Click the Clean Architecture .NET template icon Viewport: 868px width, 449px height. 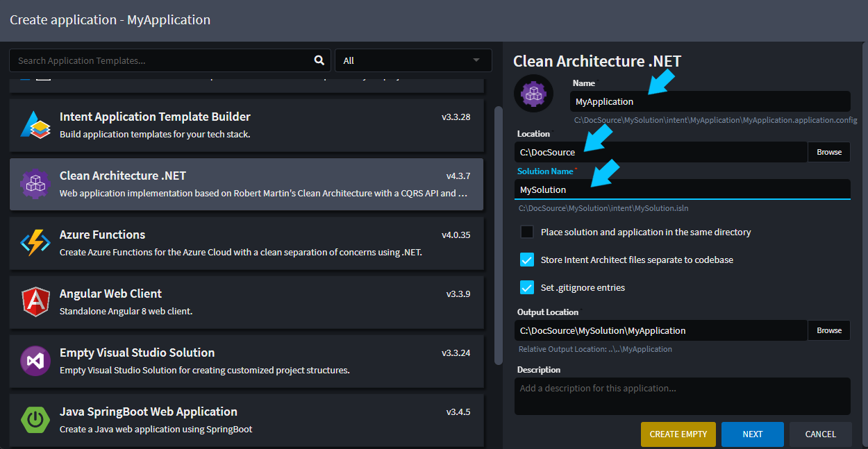35,184
